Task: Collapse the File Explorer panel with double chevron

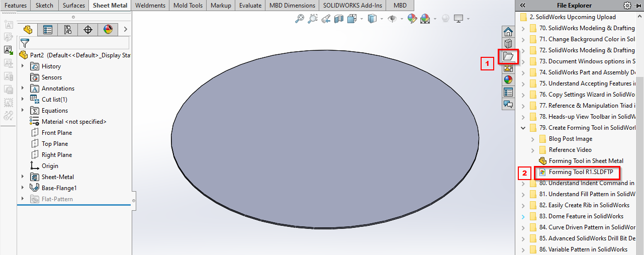Action: [x=523, y=6]
